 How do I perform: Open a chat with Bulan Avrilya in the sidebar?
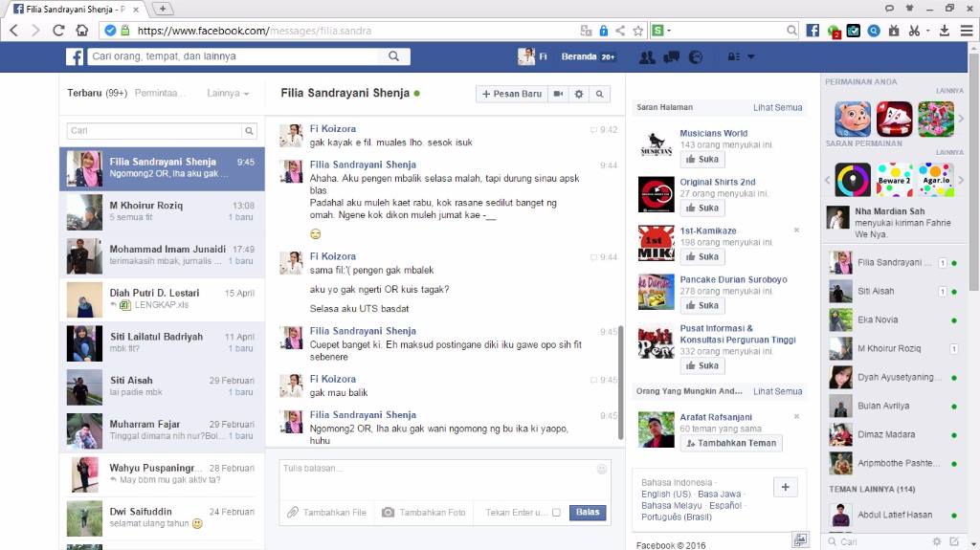[894, 407]
